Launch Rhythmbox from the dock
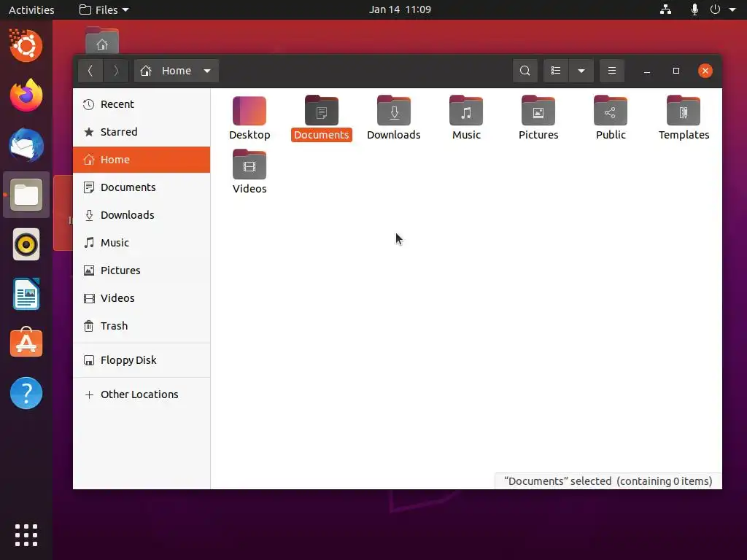 point(26,244)
